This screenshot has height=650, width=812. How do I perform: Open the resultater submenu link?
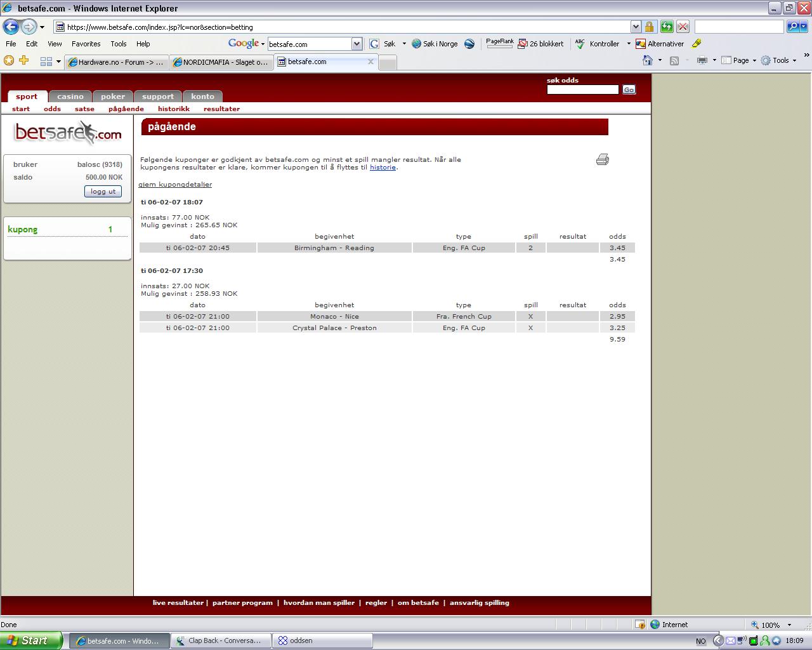click(x=221, y=109)
